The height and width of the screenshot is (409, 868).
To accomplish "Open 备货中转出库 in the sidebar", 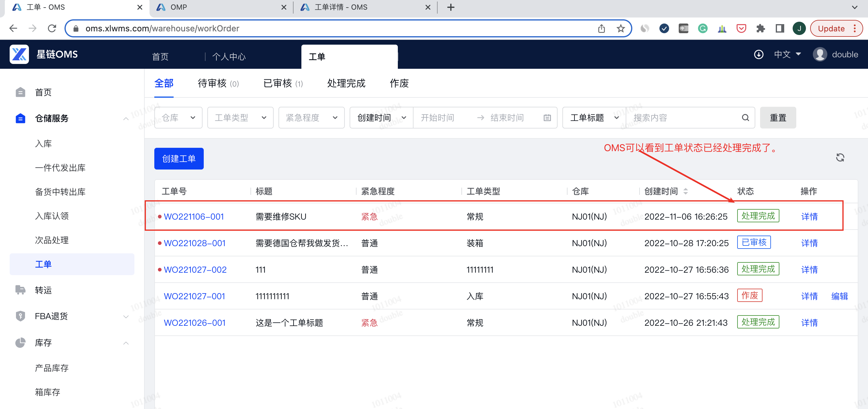I will [x=60, y=192].
